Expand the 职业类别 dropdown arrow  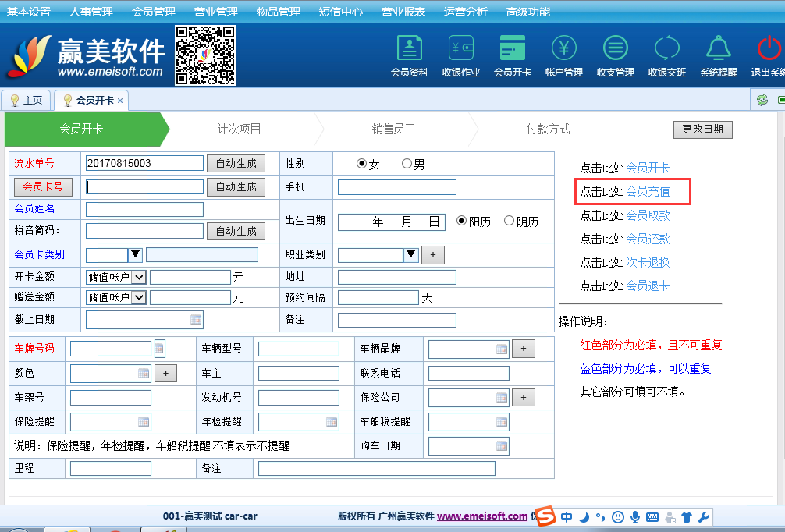pos(410,254)
